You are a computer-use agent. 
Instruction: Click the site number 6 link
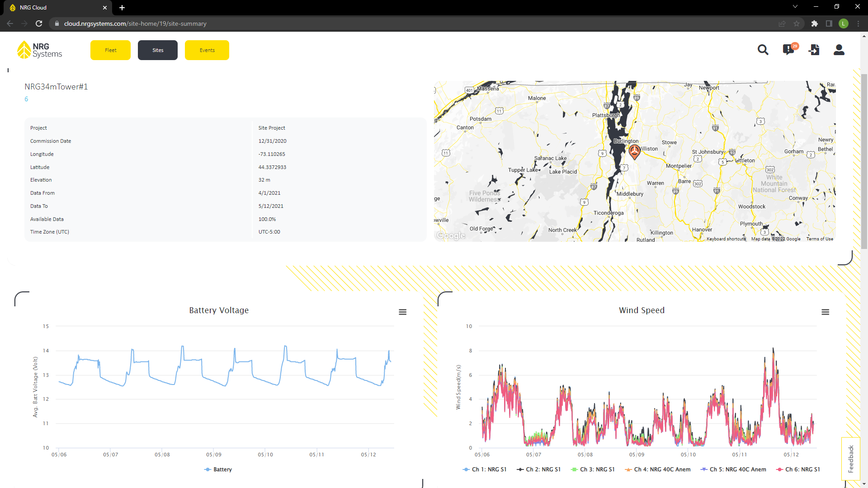[26, 99]
